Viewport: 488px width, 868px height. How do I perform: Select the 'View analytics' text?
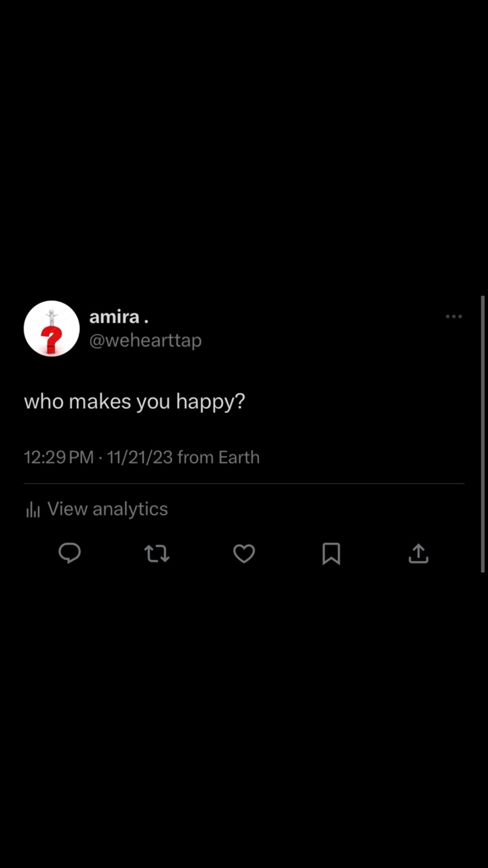[108, 509]
